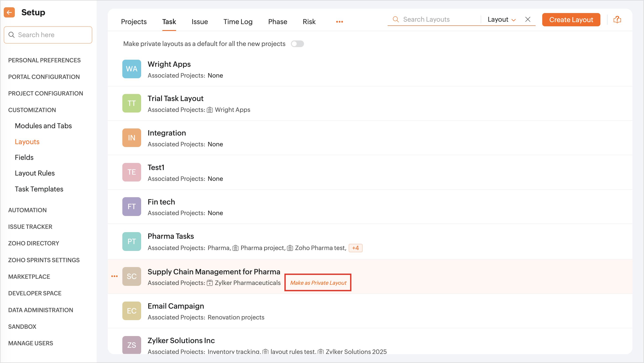The image size is (644, 363).
Task: Open Layout Rules in the sidebar
Action: pyautogui.click(x=35, y=173)
